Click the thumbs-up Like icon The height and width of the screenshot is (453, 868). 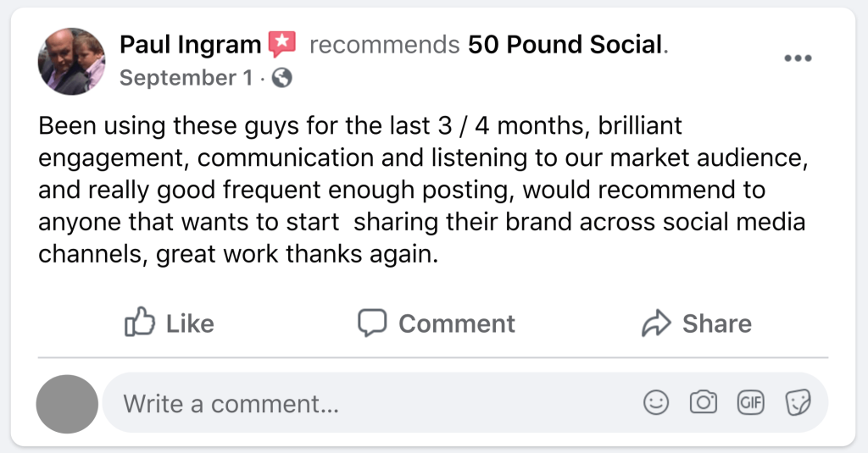[x=137, y=323]
